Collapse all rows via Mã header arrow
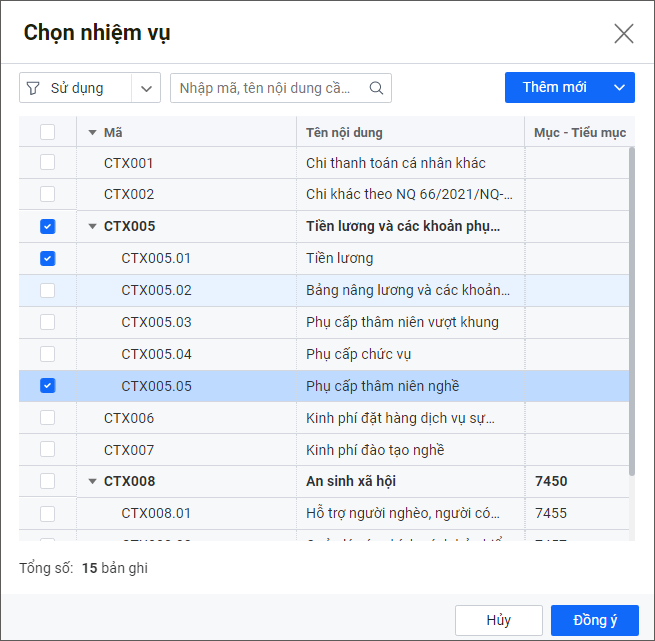The width and height of the screenshot is (655, 641). (x=93, y=132)
